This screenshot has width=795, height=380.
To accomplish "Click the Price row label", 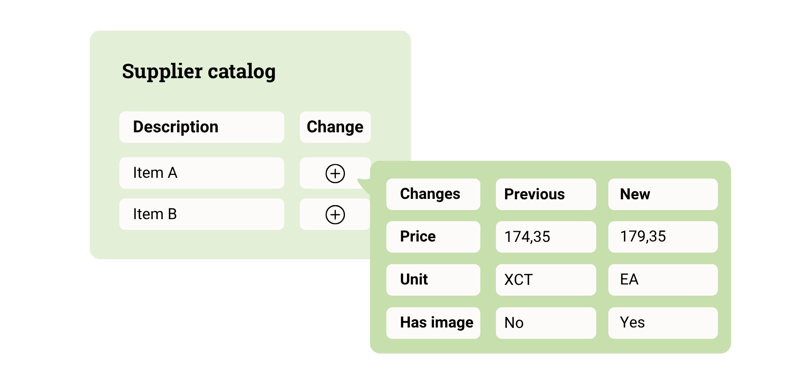I will point(433,236).
